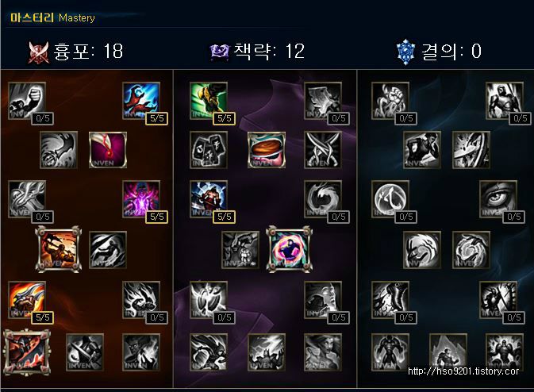Click the grey fist Fury mastery icon
Image resolution: width=534 pixels, height=392 pixels.
(x=27, y=101)
